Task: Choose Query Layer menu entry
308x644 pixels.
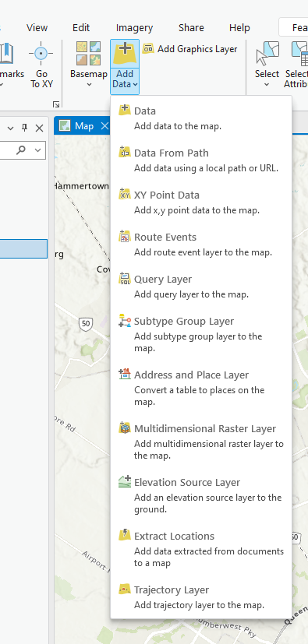Action: pyautogui.click(x=201, y=287)
